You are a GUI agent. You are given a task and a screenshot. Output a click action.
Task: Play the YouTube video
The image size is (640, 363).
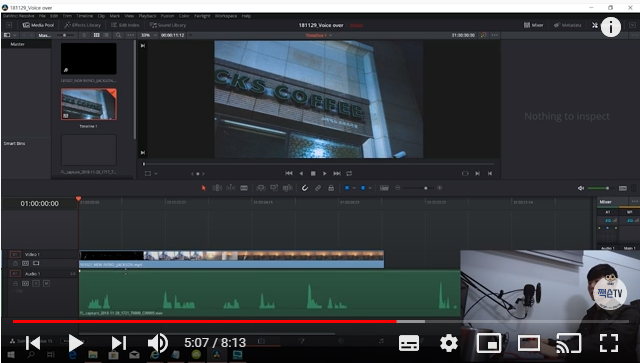[x=75, y=343]
